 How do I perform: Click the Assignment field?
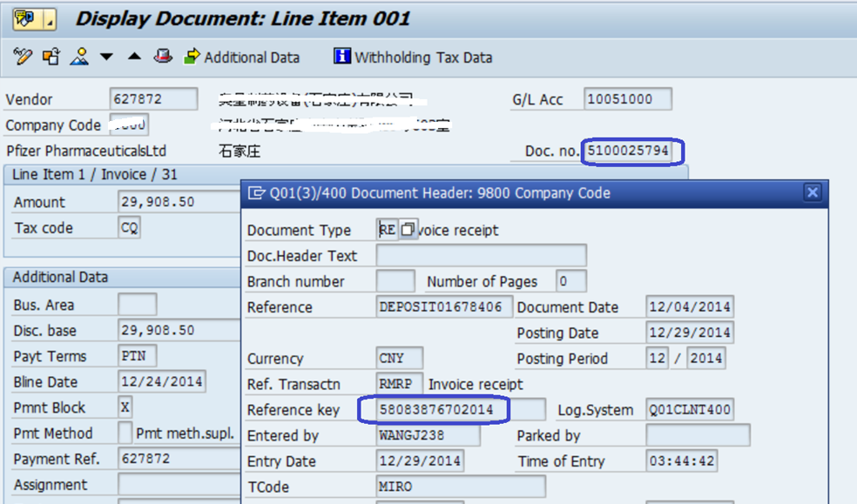click(179, 484)
